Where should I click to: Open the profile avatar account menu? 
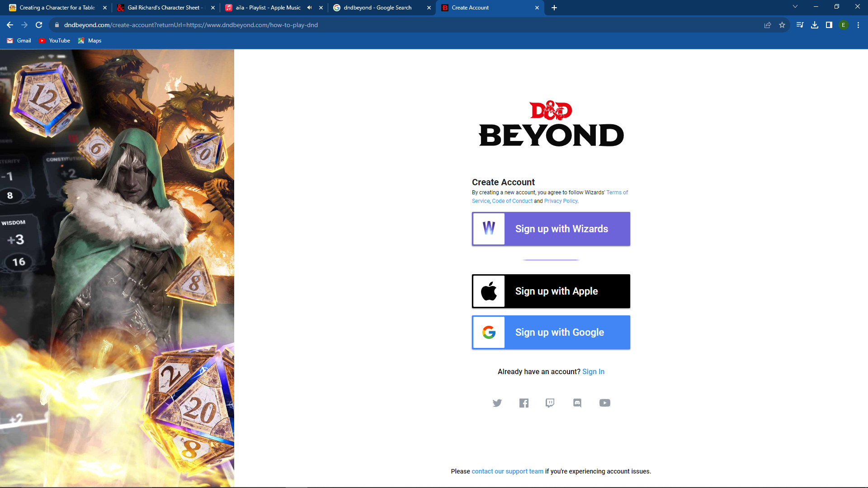point(844,25)
